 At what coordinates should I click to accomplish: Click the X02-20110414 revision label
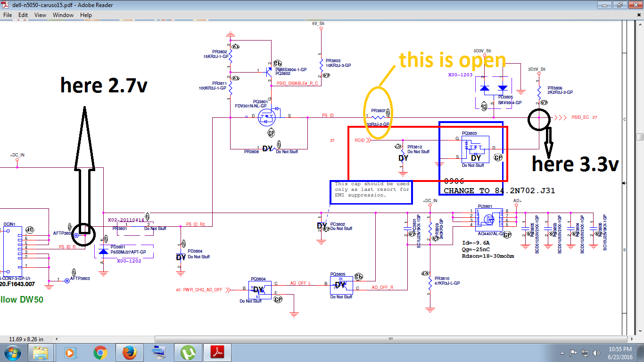pos(126,220)
